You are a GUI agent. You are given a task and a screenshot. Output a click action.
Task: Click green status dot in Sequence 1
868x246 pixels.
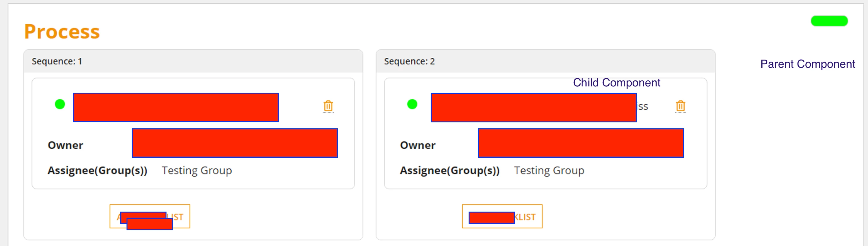[x=60, y=104]
